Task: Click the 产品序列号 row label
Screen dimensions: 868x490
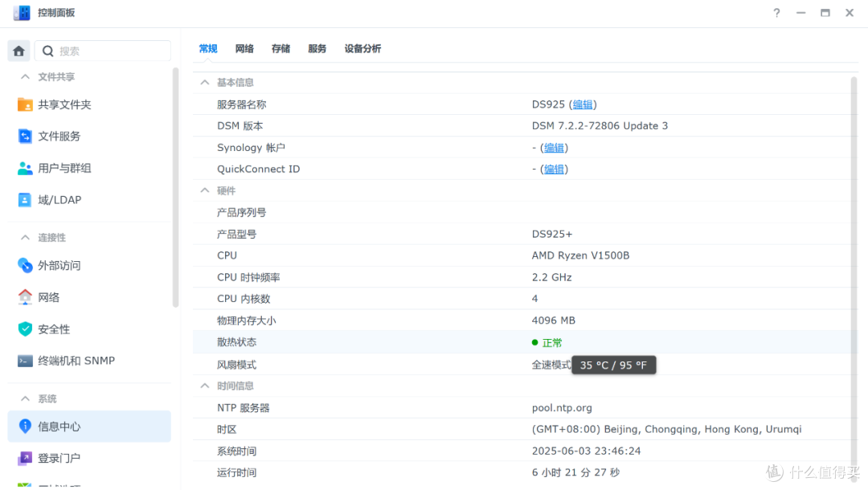Action: (241, 212)
